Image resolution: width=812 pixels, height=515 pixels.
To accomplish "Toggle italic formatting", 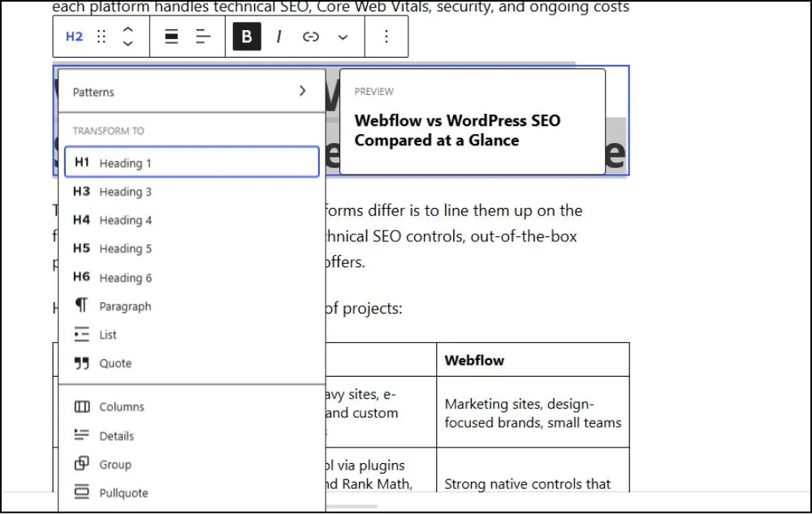I will pos(279,37).
